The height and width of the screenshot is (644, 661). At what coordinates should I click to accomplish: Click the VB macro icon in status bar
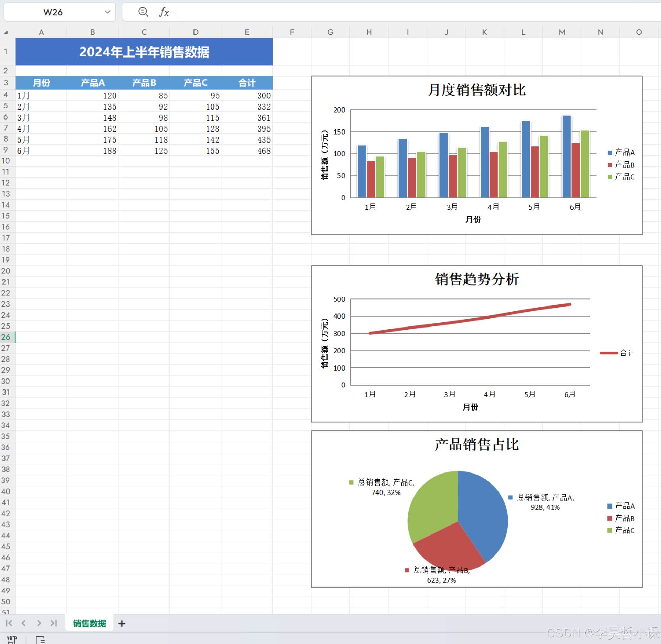coord(12,640)
